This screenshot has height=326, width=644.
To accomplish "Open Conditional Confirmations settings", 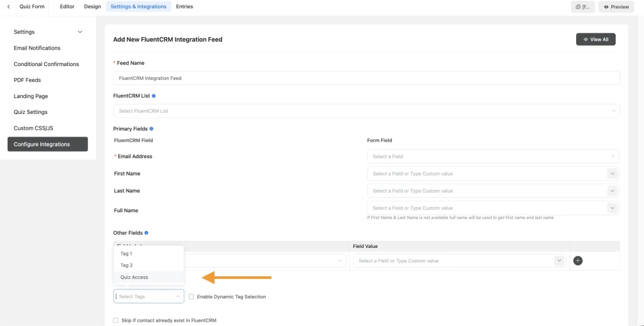I will (47, 64).
